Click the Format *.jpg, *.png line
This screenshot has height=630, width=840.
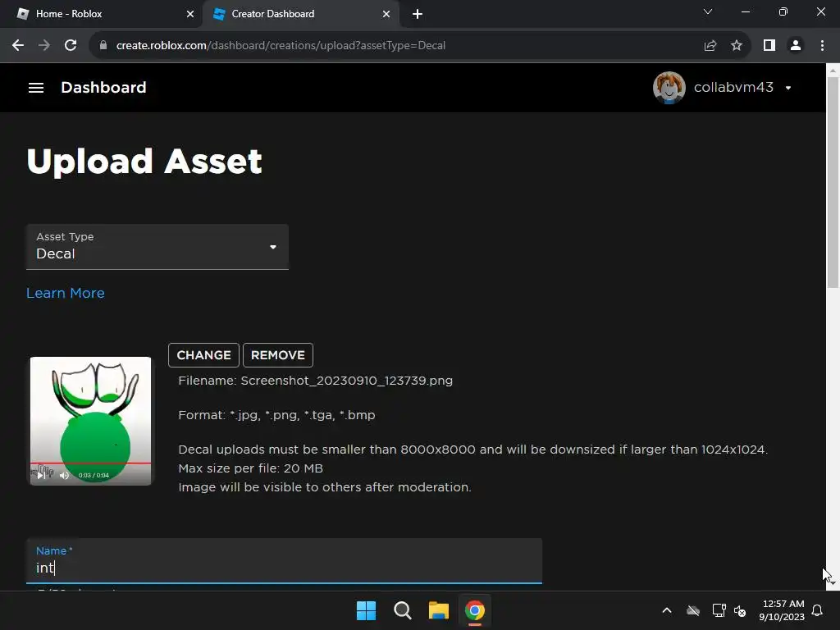tap(276, 415)
